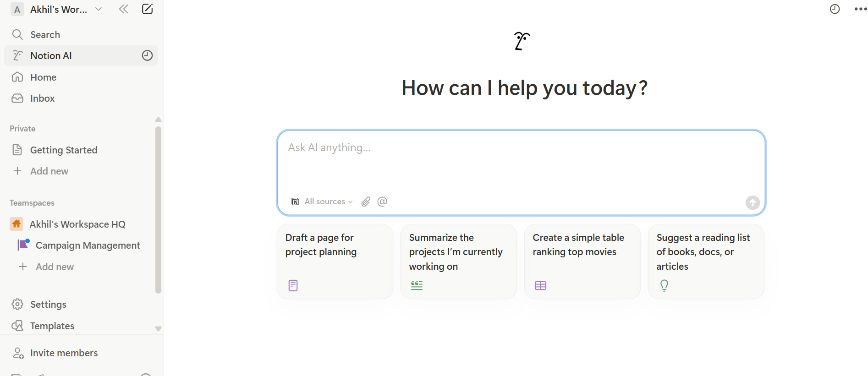This screenshot has width=868, height=376.
Task: Click the @ mention icon
Action: 382,202
